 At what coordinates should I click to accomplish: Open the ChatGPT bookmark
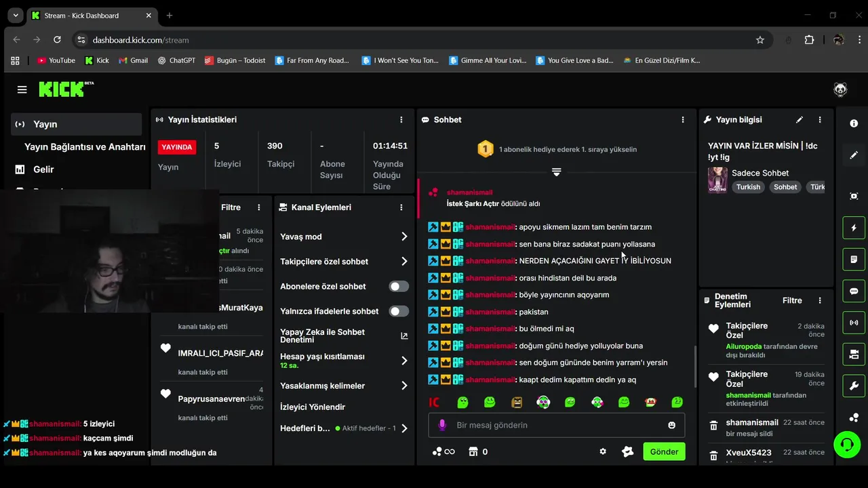pyautogui.click(x=176, y=60)
